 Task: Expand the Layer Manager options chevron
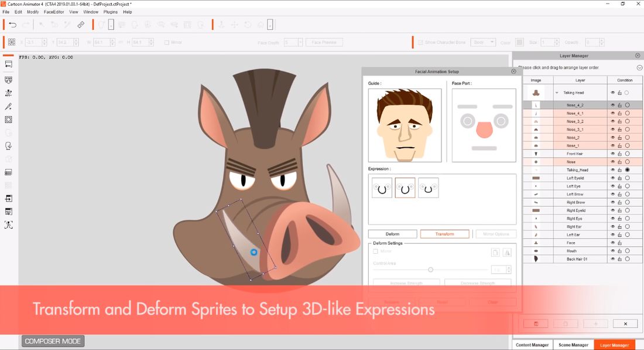[639, 67]
